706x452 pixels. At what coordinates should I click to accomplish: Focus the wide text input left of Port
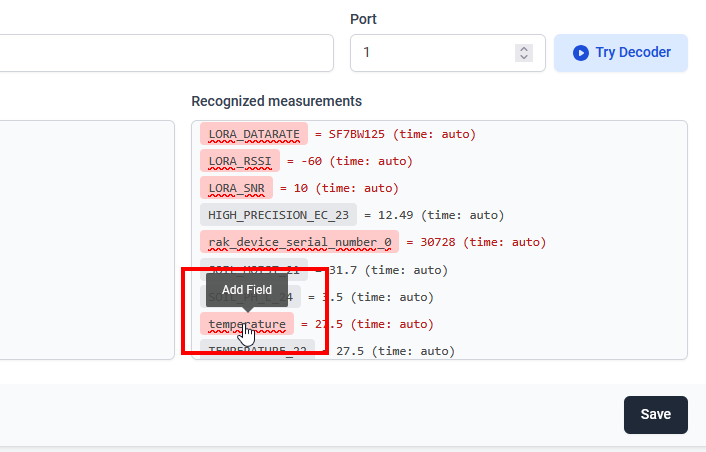[160, 53]
